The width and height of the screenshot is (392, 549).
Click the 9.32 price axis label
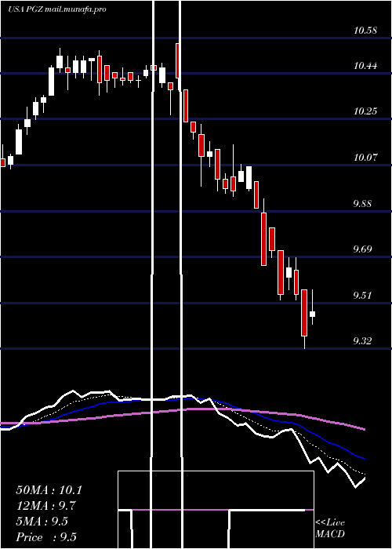pyautogui.click(x=362, y=341)
